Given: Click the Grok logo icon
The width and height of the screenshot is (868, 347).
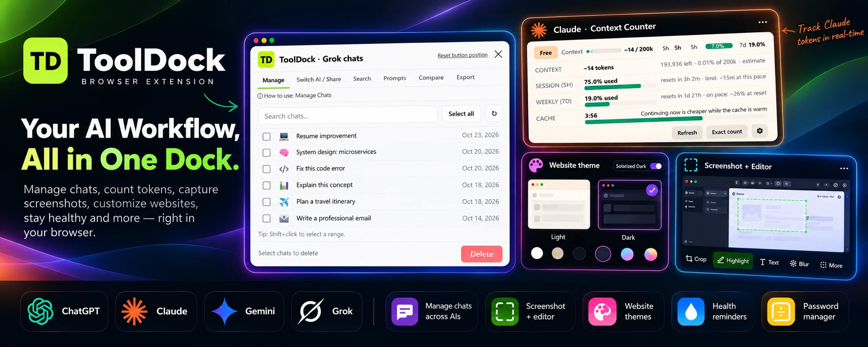Looking at the screenshot, I should [311, 311].
